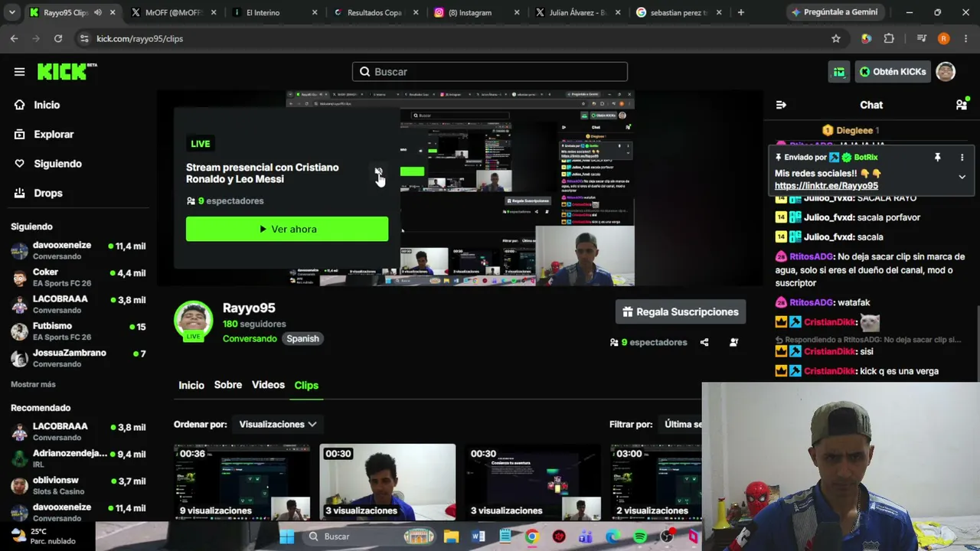This screenshot has height=551, width=980.
Task: Mute the Rayyo95 tab audio icon
Action: coord(97,12)
